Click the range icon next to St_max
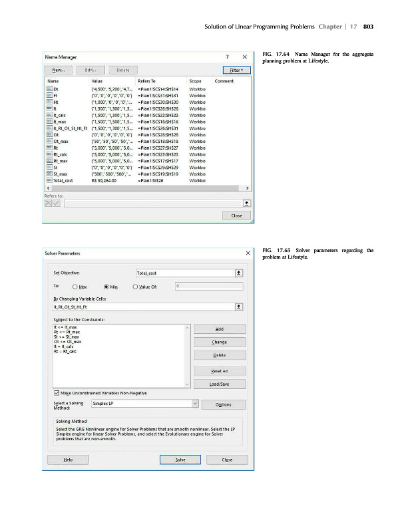This screenshot has width=416, height=532. [49, 174]
